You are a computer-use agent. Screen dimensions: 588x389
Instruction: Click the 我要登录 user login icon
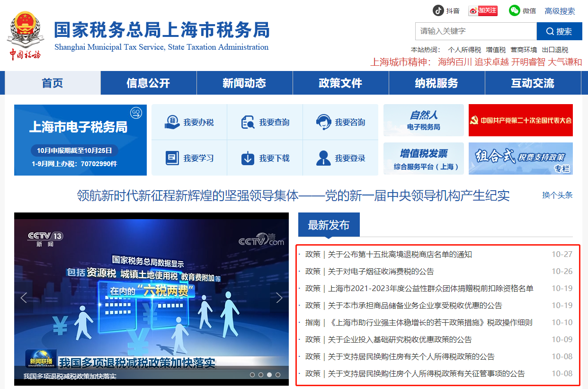[x=323, y=158]
